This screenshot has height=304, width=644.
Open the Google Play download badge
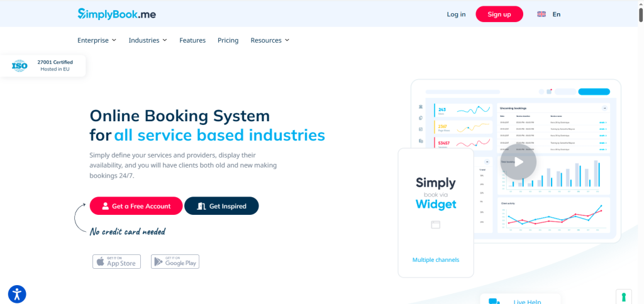[x=175, y=262]
